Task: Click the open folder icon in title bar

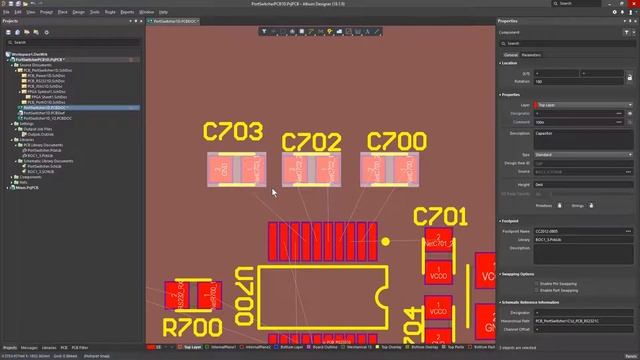Action: [25, 4]
